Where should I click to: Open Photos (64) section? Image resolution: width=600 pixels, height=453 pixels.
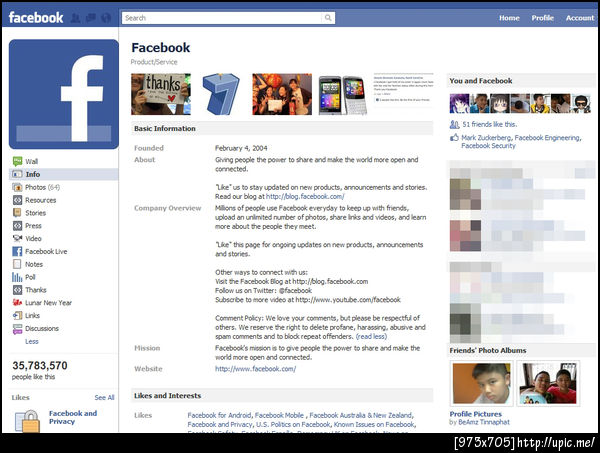click(42, 187)
